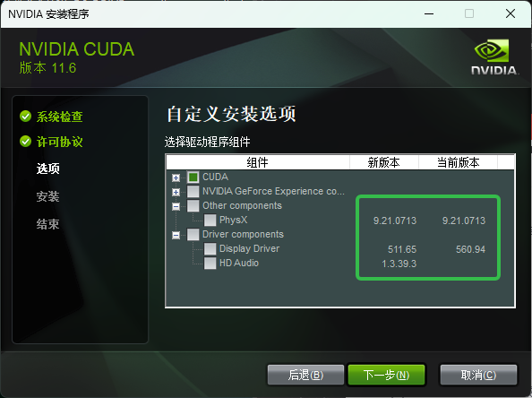
Task: Select the HD Audio checkbox
Action: tap(210, 263)
